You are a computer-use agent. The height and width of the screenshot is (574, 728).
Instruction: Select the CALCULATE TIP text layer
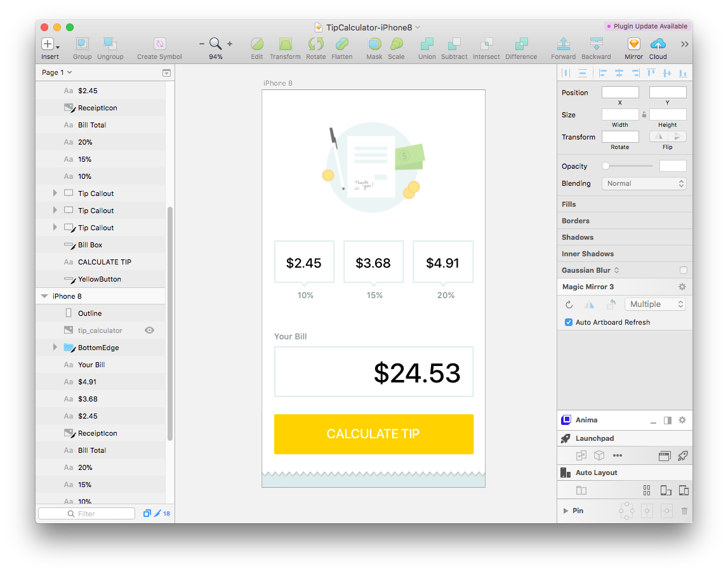[x=101, y=262]
